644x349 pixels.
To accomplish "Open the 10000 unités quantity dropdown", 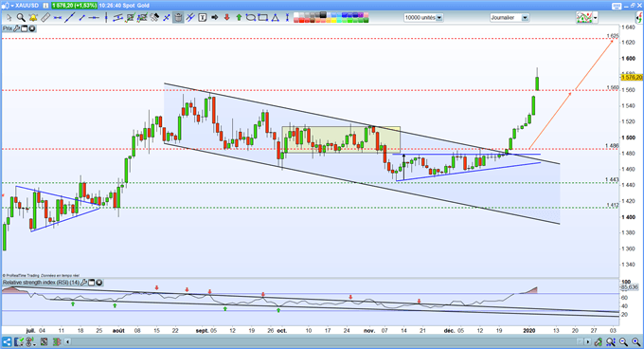I will pos(439,18).
